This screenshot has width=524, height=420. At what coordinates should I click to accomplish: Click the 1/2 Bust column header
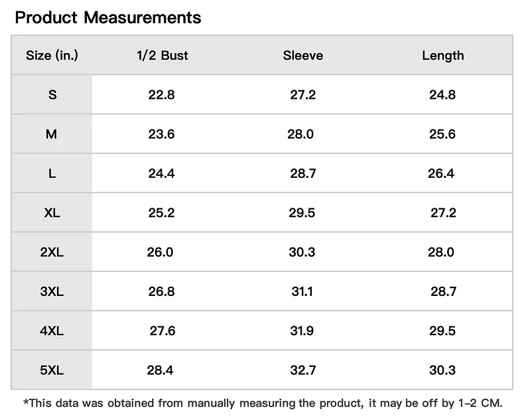coord(162,55)
